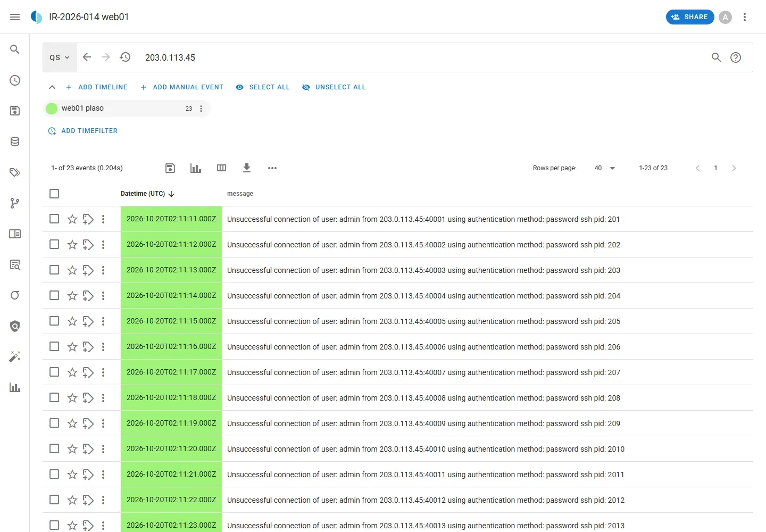
Task: Save the current search
Action: pos(170,168)
